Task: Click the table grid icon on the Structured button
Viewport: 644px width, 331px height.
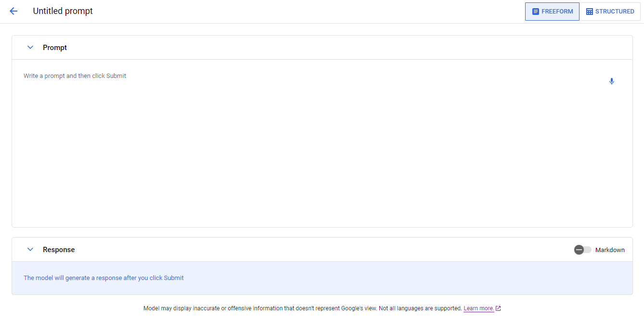Action: click(x=589, y=12)
